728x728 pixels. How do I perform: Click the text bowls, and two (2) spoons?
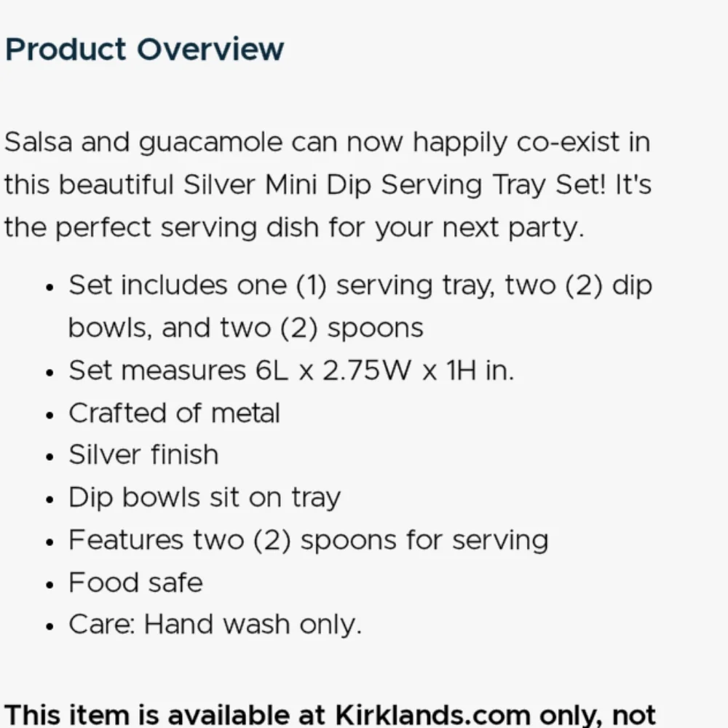(245, 328)
